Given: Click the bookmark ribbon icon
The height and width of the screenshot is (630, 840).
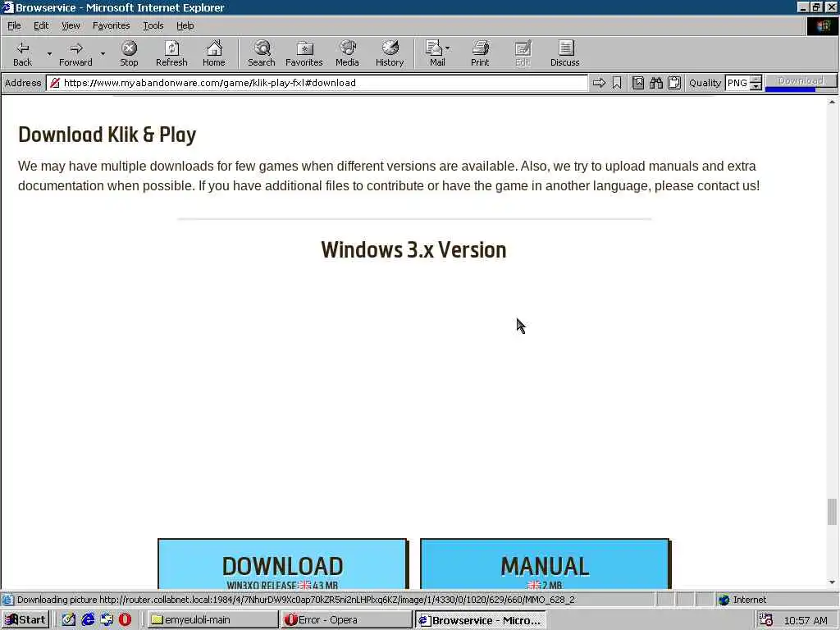Looking at the screenshot, I should tap(617, 83).
